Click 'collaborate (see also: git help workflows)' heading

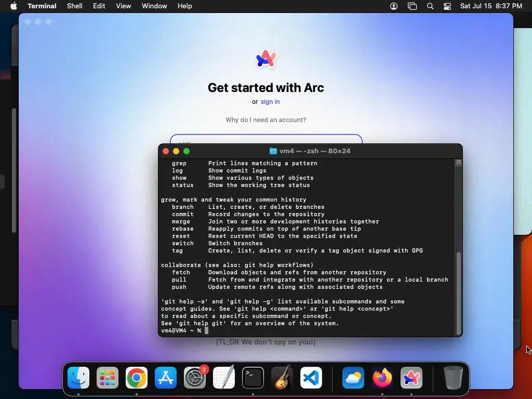pyautogui.click(x=237, y=265)
